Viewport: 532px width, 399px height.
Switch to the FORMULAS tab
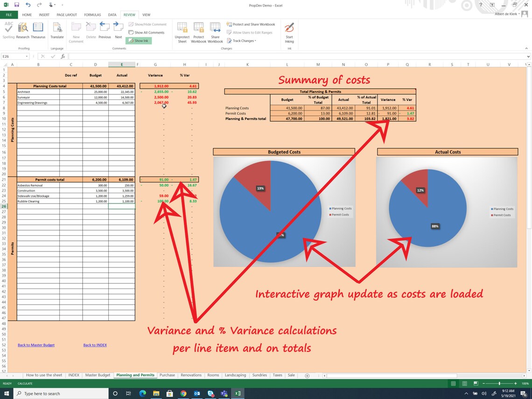pyautogui.click(x=92, y=15)
